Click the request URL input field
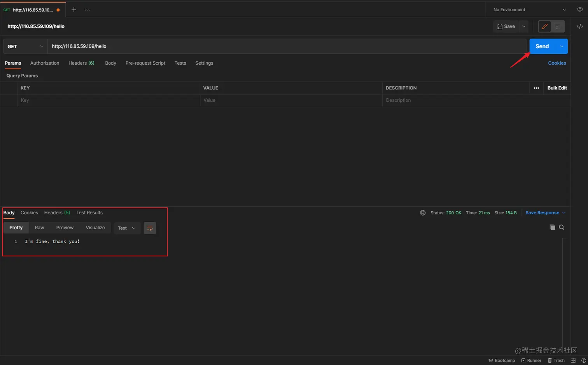 click(287, 46)
